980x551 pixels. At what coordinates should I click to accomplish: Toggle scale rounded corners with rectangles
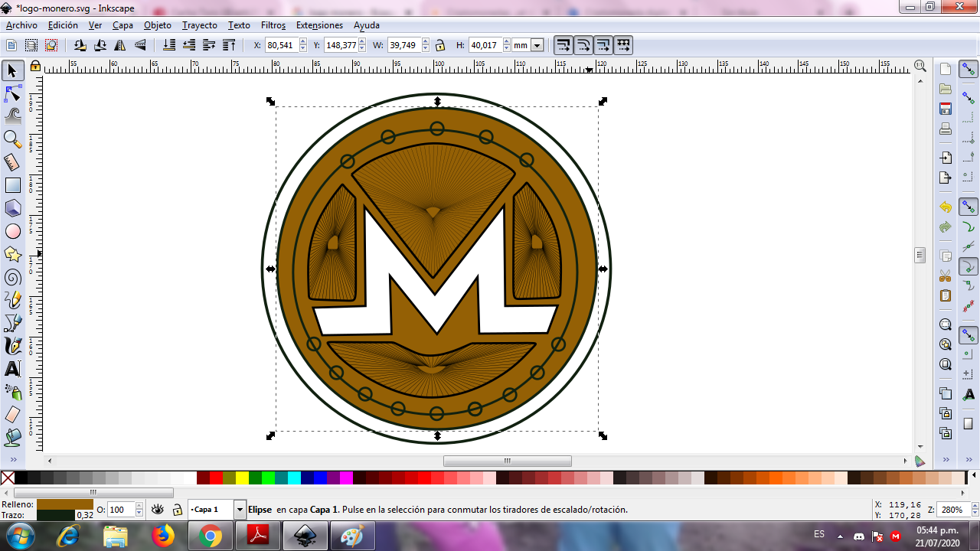(x=583, y=45)
